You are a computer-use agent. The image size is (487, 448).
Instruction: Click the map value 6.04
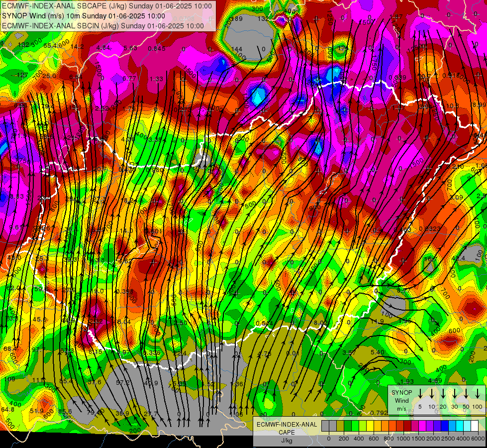click(124, 322)
